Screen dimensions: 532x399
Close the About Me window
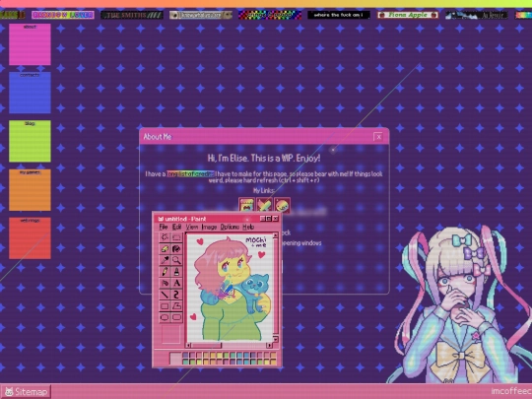[378, 137]
